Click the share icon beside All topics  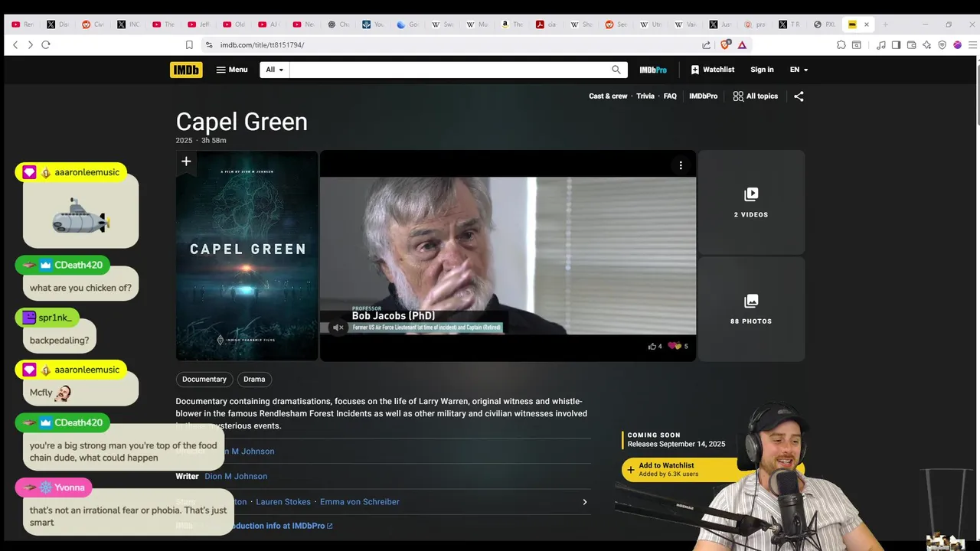coord(799,96)
